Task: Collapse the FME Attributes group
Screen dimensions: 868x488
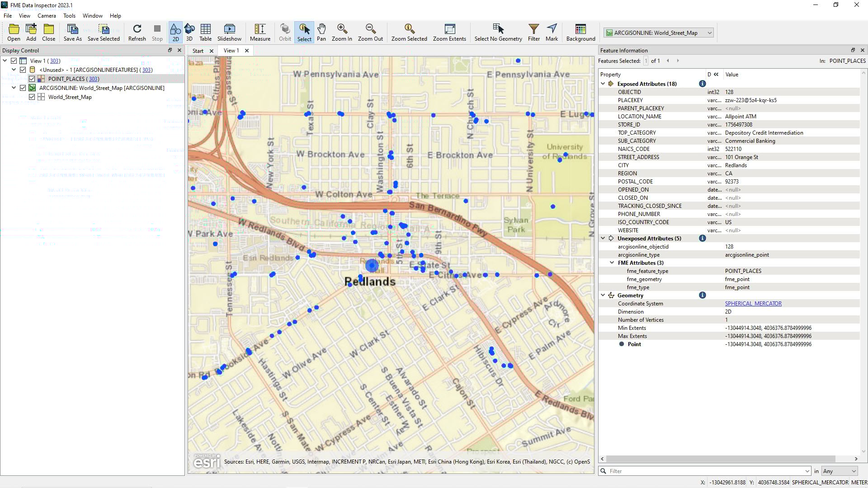Action: coord(612,263)
